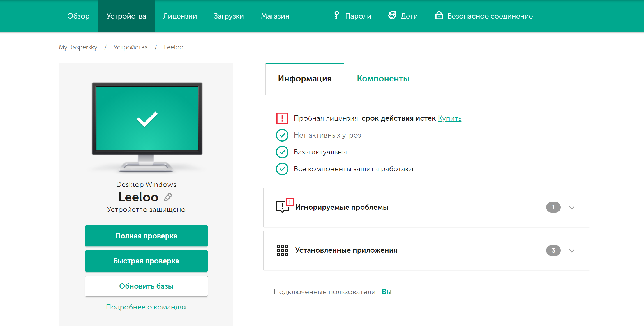This screenshot has height=326, width=644.
Task: Switch to the Информация tab
Action: point(305,79)
